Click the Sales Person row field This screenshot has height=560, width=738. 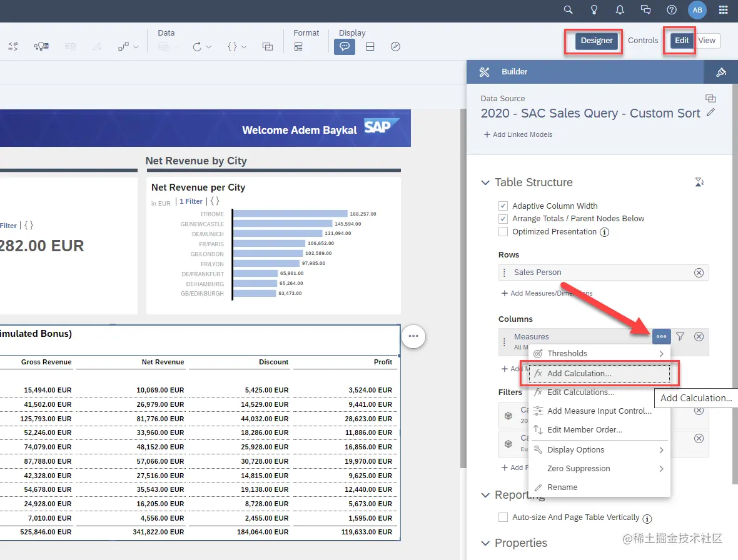point(604,272)
